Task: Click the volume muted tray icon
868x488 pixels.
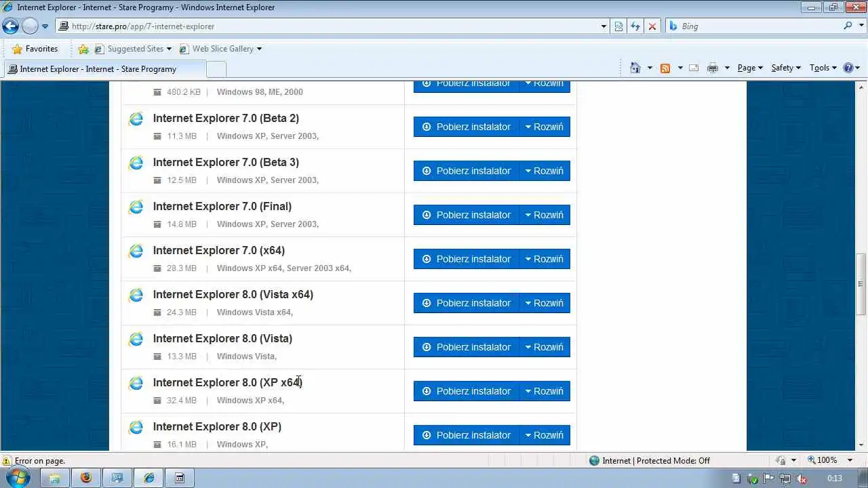Action: (802, 479)
